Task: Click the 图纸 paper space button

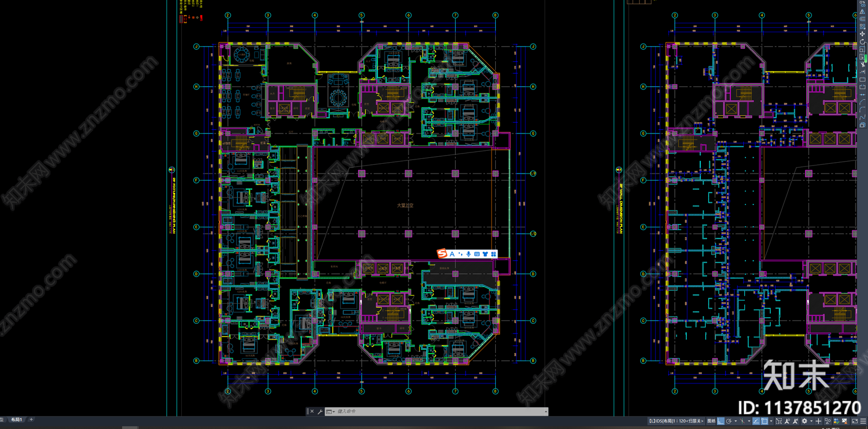Action: click(711, 421)
